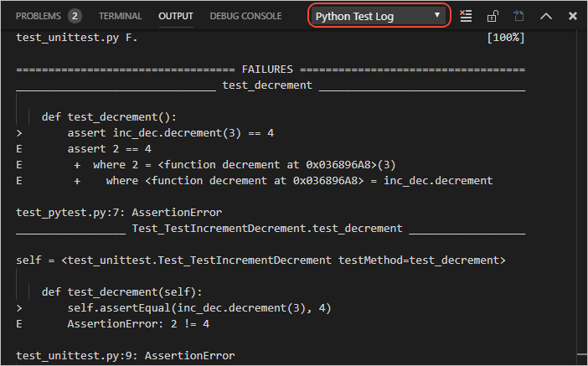Click the Problems count badge showing 2

tap(75, 16)
